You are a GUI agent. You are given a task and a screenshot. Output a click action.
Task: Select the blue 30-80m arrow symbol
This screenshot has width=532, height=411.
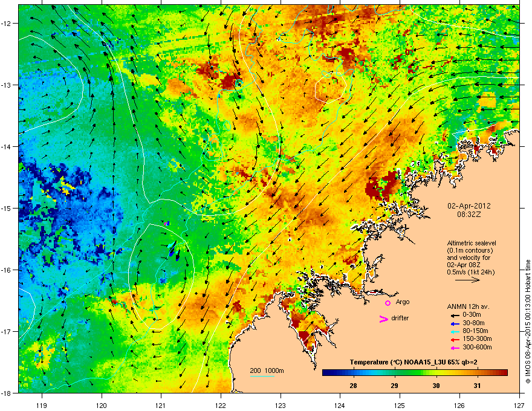[x=454, y=323]
